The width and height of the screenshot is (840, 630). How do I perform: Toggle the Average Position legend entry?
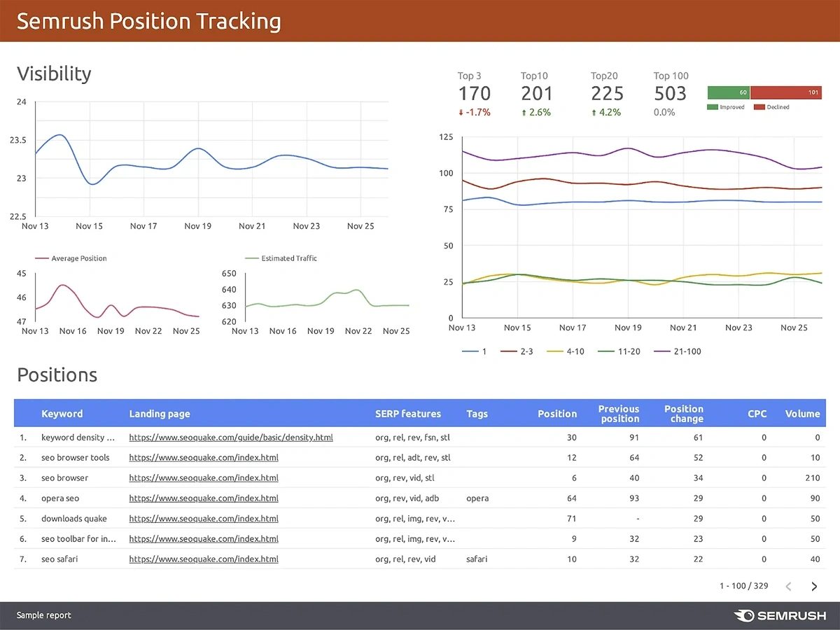[71, 258]
